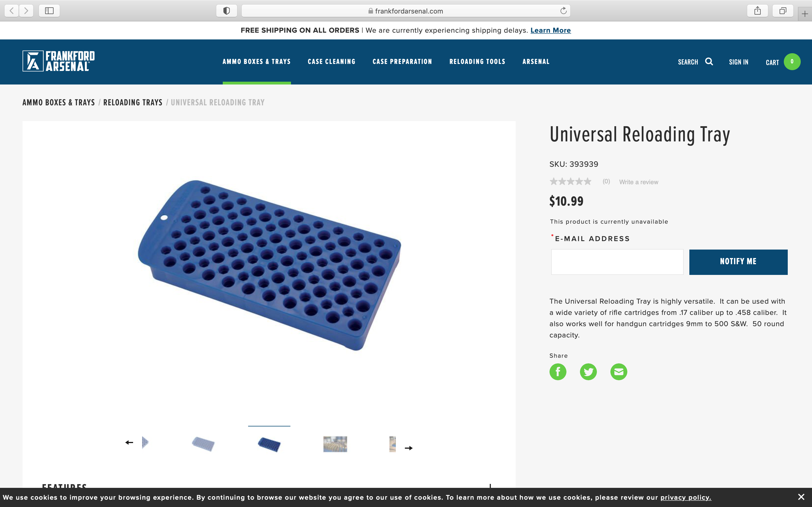The height and width of the screenshot is (507, 812).
Task: Focus the e-mail address field
Action: point(617,262)
